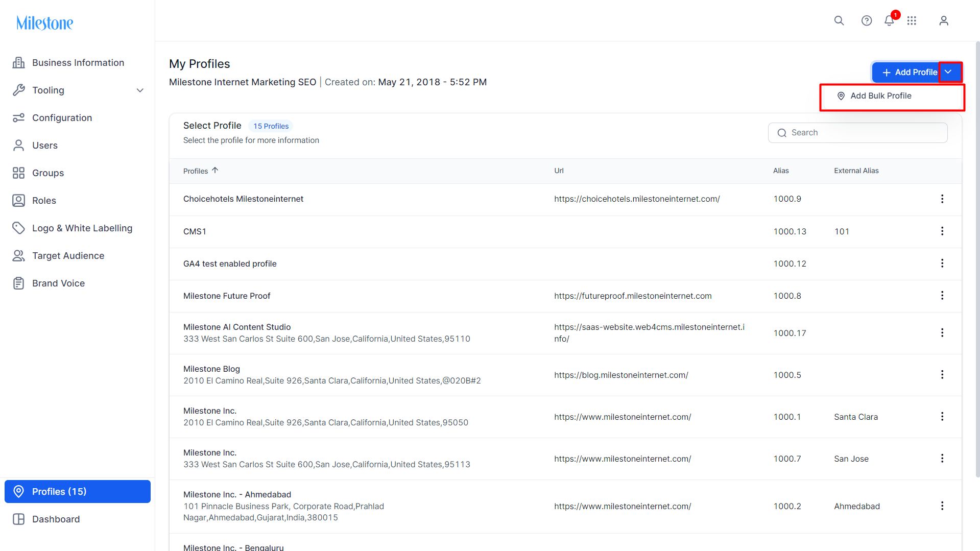This screenshot has height=551, width=980.
Task: Click the Tooling wrench icon
Action: tap(19, 90)
